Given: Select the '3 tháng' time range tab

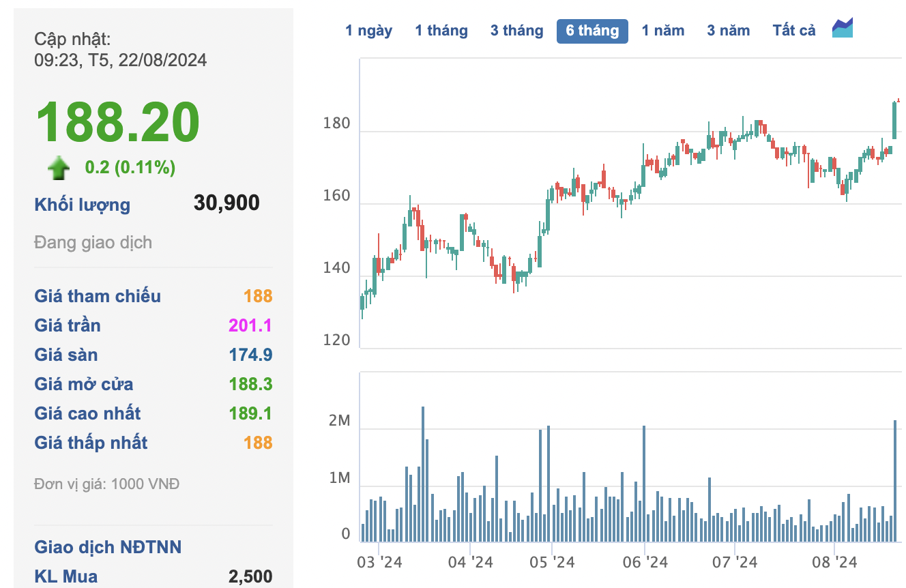Looking at the screenshot, I should click(x=516, y=31).
